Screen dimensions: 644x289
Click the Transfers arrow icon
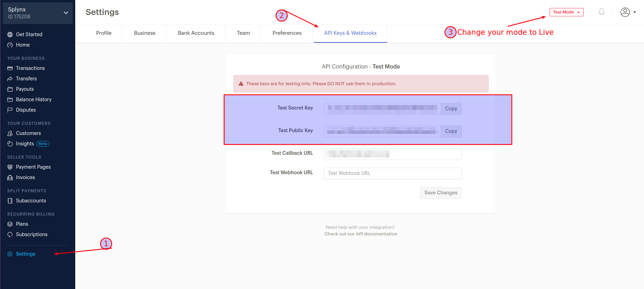10,79
